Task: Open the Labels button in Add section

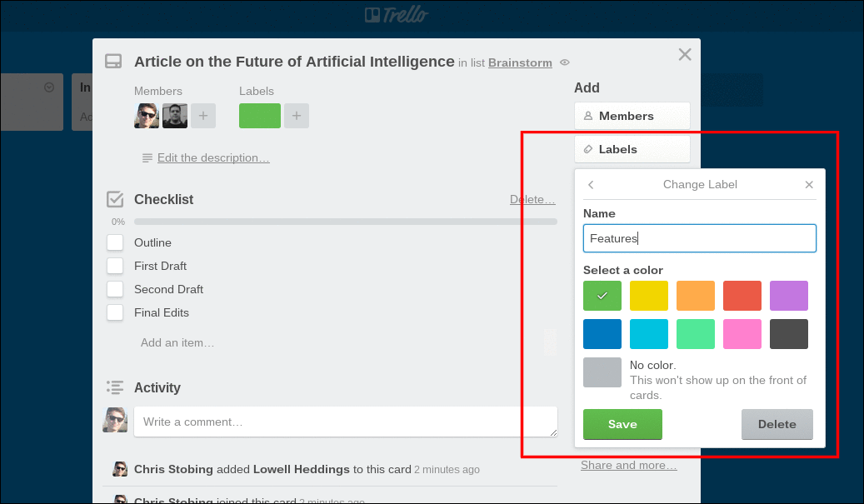Action: [x=632, y=149]
